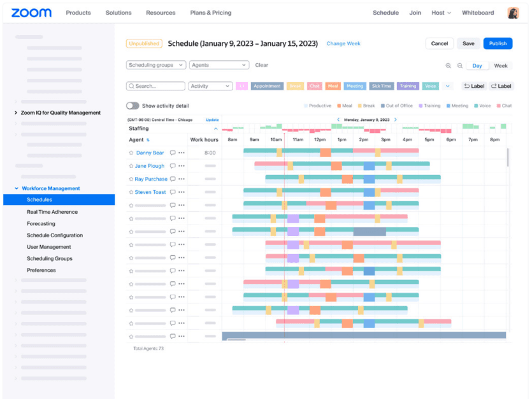
Task: Go to previous day with left arrow
Action: click(338, 120)
